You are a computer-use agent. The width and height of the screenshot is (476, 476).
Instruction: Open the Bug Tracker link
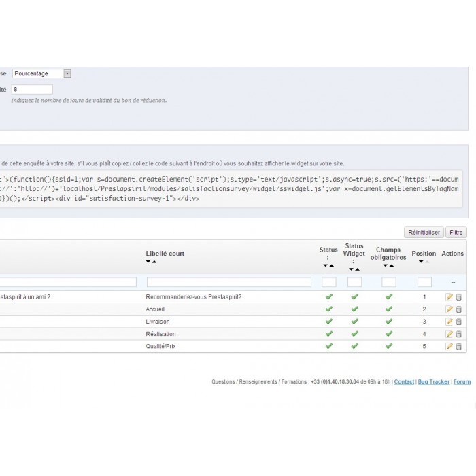click(x=434, y=381)
